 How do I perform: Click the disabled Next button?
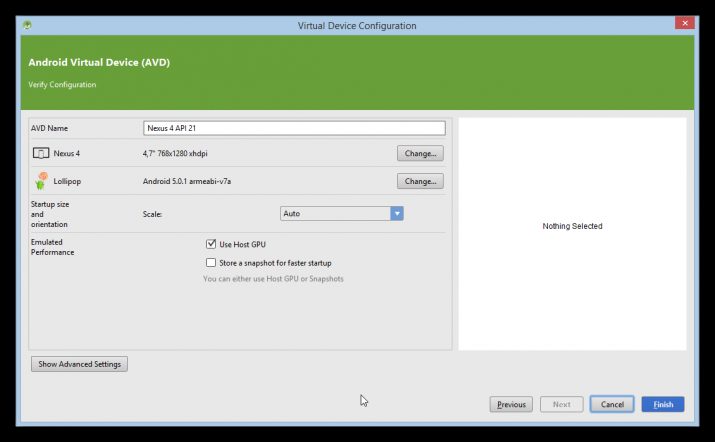[x=561, y=404]
